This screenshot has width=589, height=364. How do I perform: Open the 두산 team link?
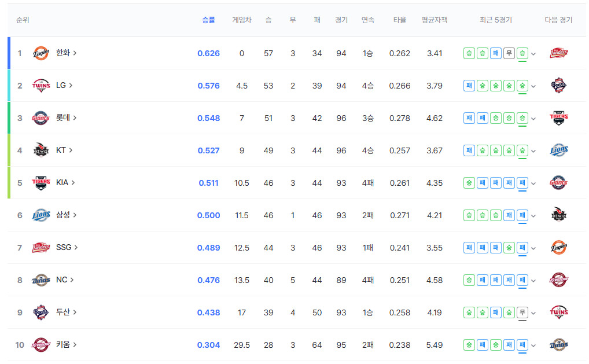(x=66, y=312)
